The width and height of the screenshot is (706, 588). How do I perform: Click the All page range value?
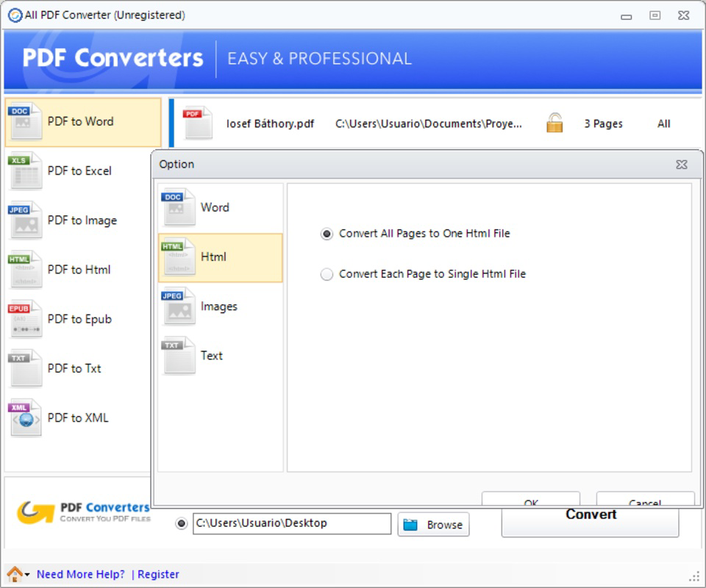tap(663, 123)
